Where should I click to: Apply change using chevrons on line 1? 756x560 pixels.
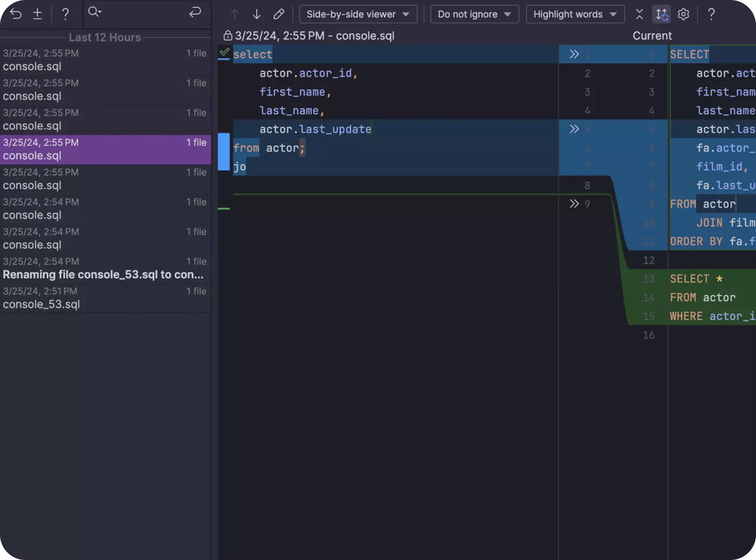tap(574, 54)
